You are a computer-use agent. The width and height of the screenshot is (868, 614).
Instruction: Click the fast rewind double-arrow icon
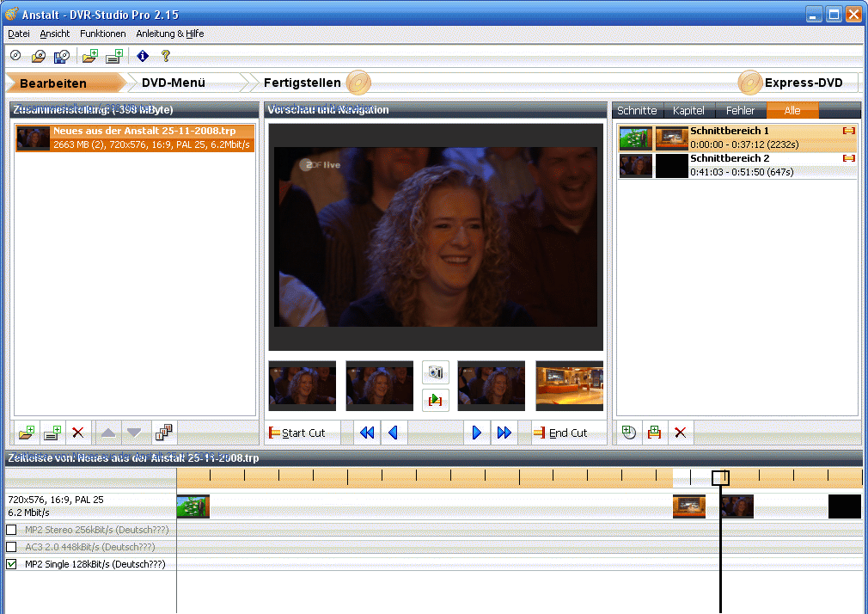click(x=367, y=433)
